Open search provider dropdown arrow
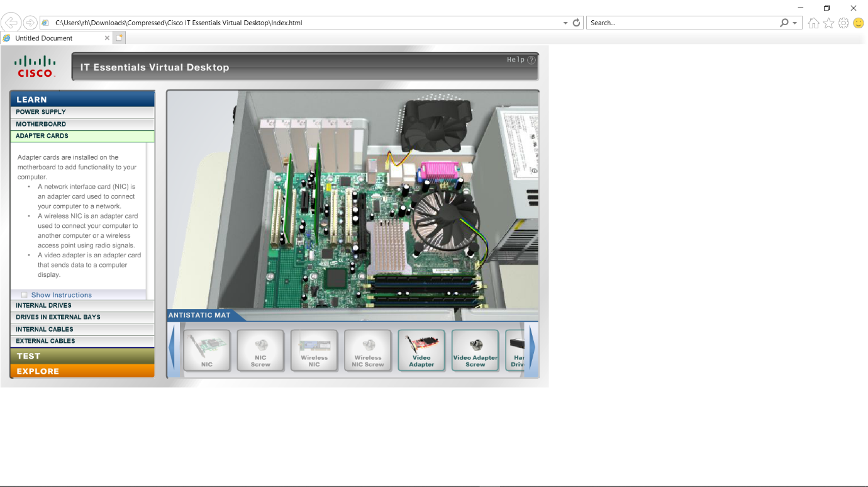 pos(795,23)
